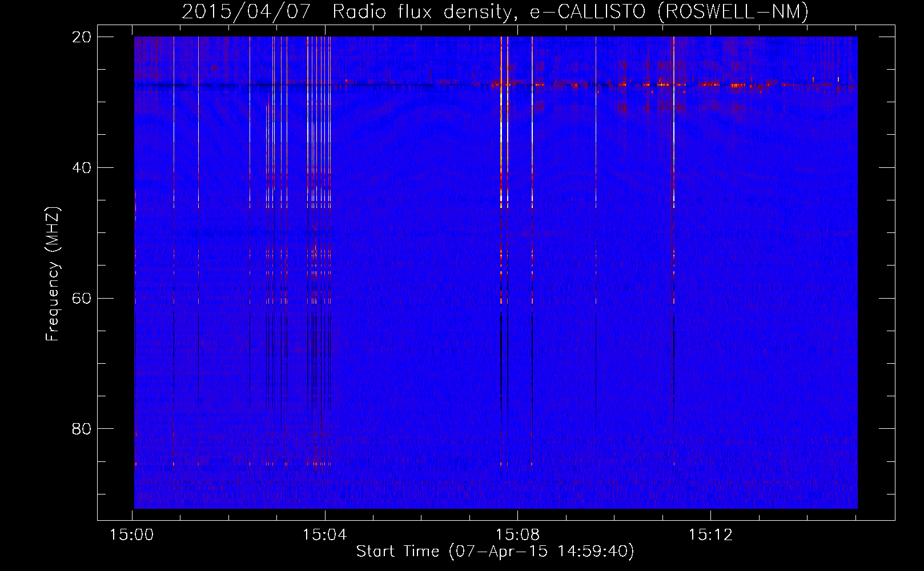This screenshot has height=571, width=924.
Task: Click the 15:12 time tick label
Action: 710,535
